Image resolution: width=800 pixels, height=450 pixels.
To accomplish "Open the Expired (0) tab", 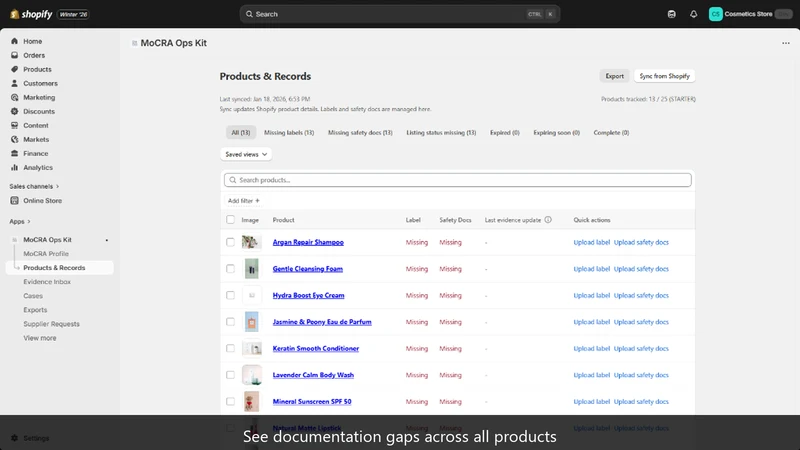I will click(x=505, y=133).
